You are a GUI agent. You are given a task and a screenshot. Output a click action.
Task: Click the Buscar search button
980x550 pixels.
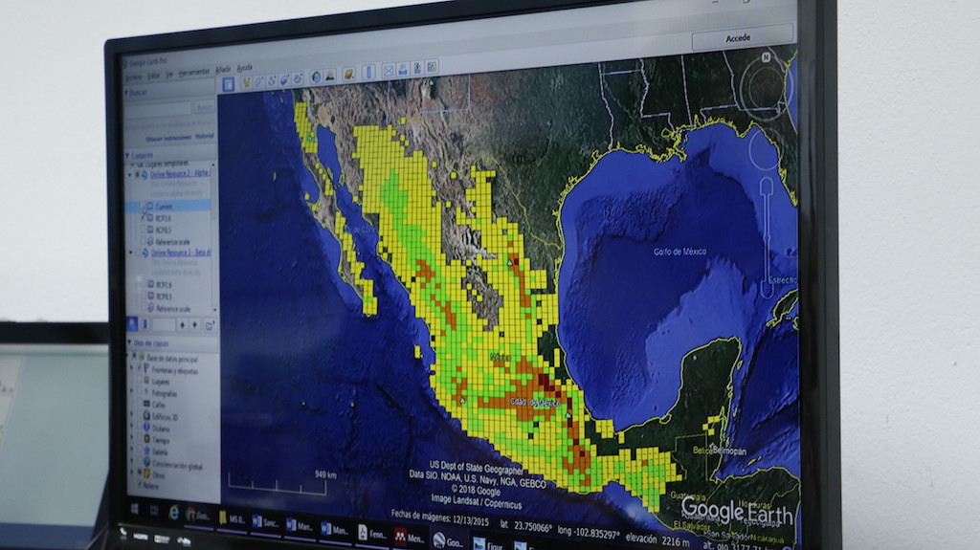tap(205, 107)
